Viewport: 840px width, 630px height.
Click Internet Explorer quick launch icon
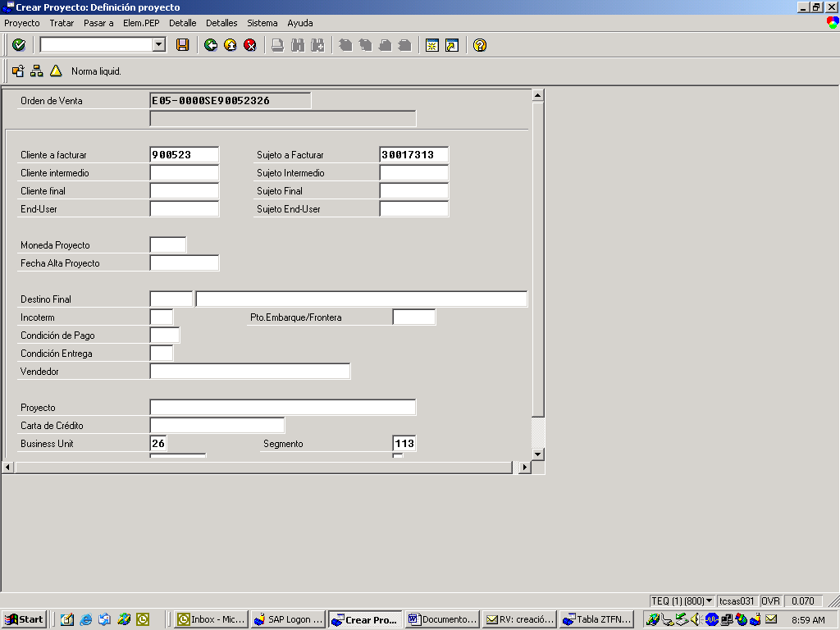[85, 619]
